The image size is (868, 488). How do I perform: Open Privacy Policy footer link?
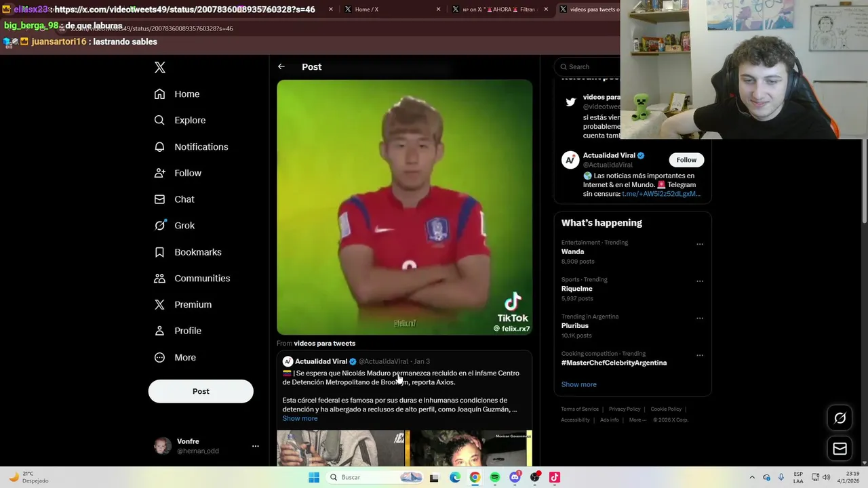coord(625,409)
